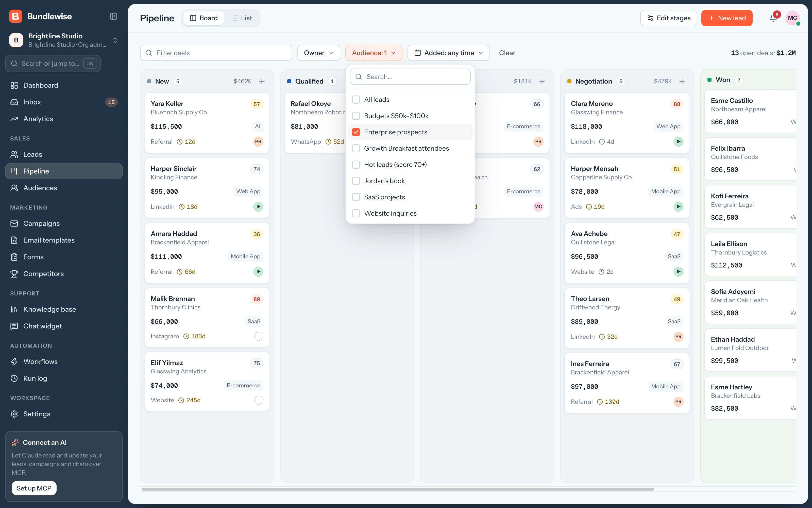Add a deal with New column plus

click(262, 81)
